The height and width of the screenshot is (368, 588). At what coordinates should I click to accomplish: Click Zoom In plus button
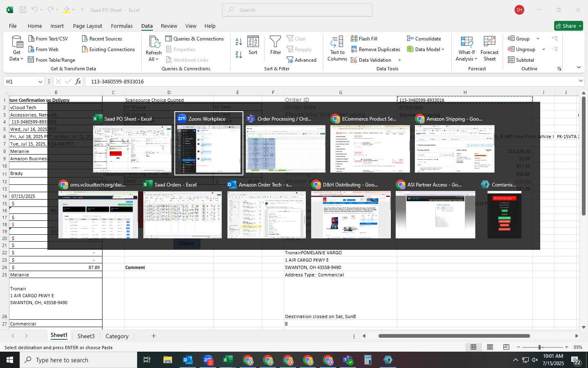(x=566, y=347)
